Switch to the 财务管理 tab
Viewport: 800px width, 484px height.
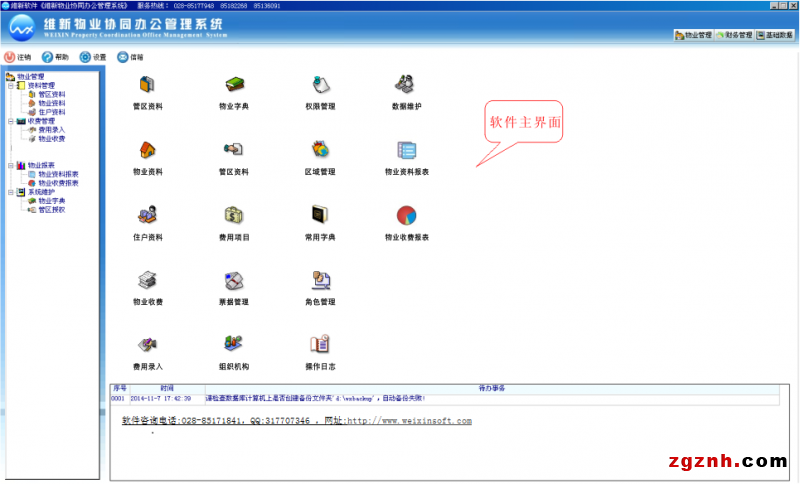pos(734,35)
